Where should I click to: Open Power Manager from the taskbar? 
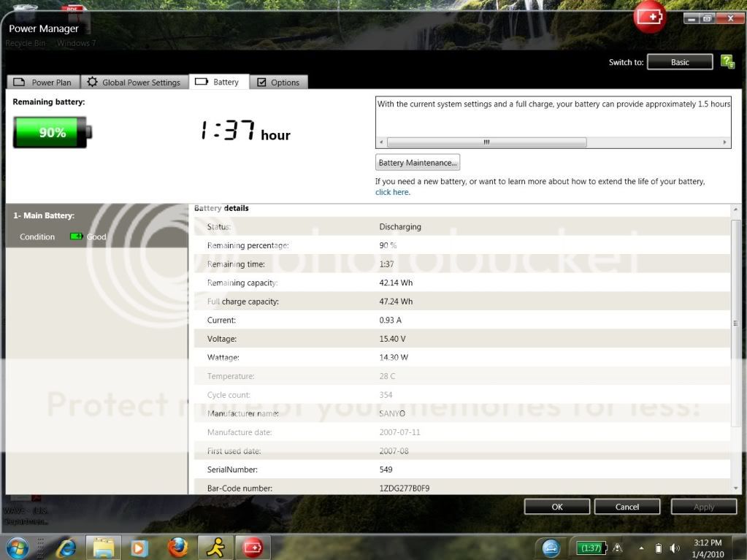[x=252, y=547]
